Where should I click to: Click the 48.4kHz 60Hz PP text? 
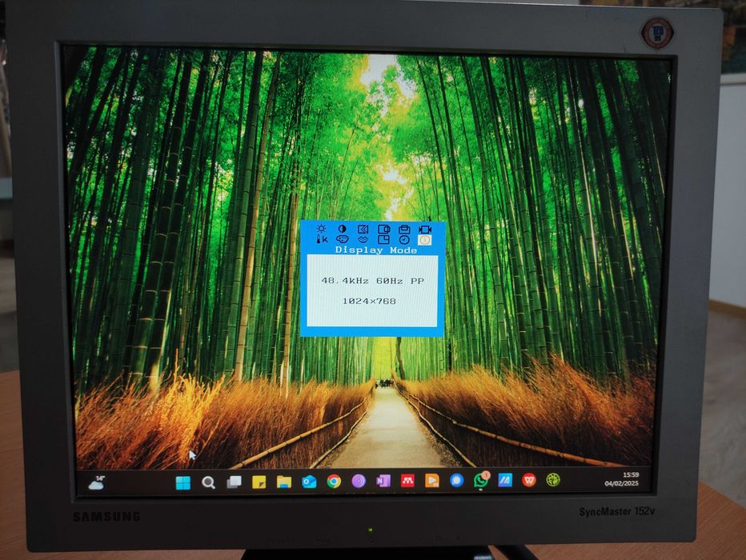pyautogui.click(x=372, y=281)
